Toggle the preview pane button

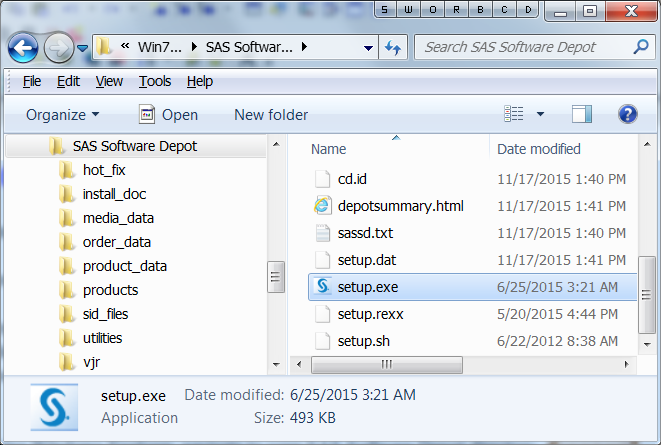582,114
